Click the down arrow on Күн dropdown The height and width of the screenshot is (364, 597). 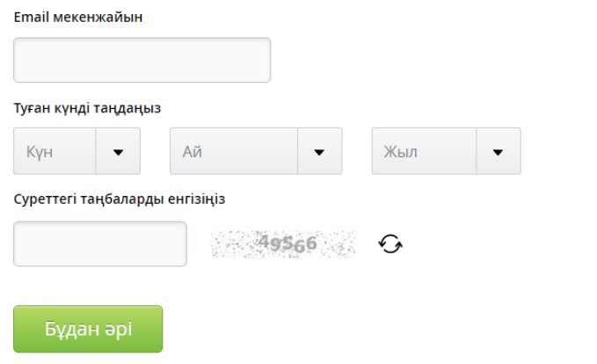pos(118,151)
